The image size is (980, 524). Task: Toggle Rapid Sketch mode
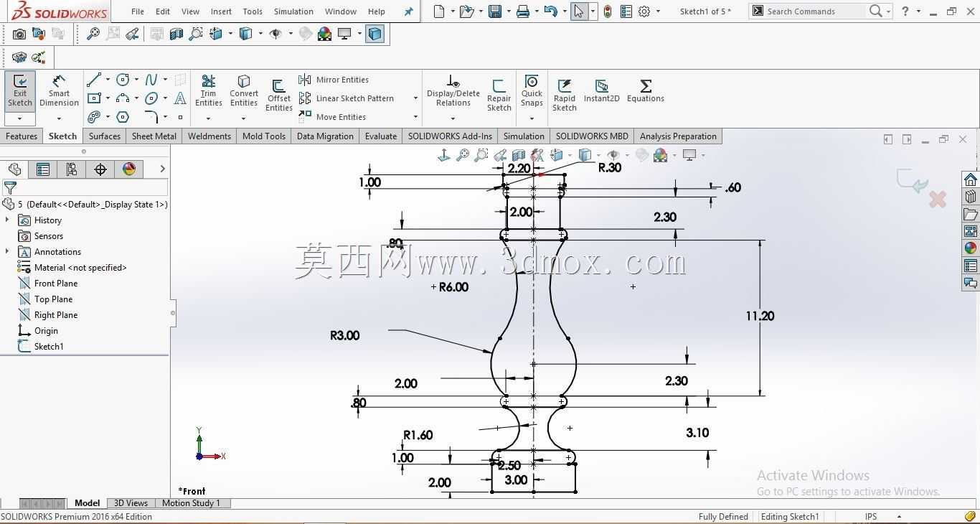pyautogui.click(x=564, y=95)
